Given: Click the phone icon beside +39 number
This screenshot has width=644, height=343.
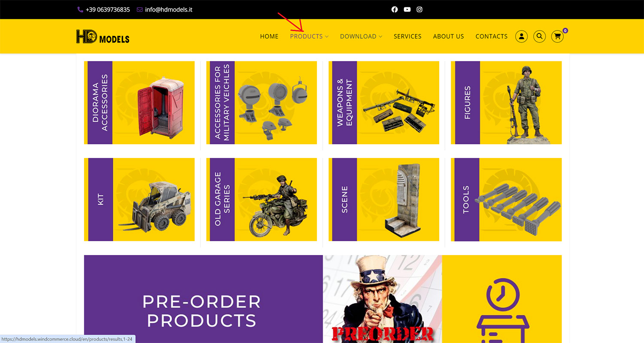Looking at the screenshot, I should tap(80, 9).
